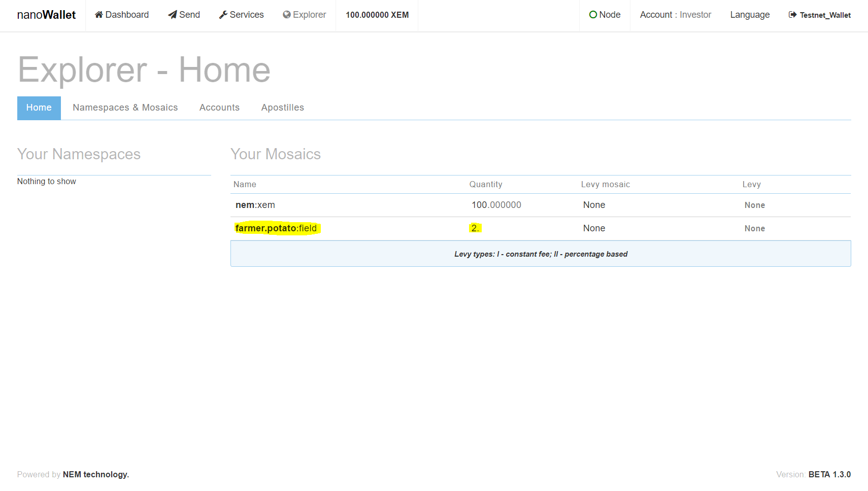This screenshot has height=491, width=868.
Task: Click the NEM technology footer link
Action: pos(96,475)
